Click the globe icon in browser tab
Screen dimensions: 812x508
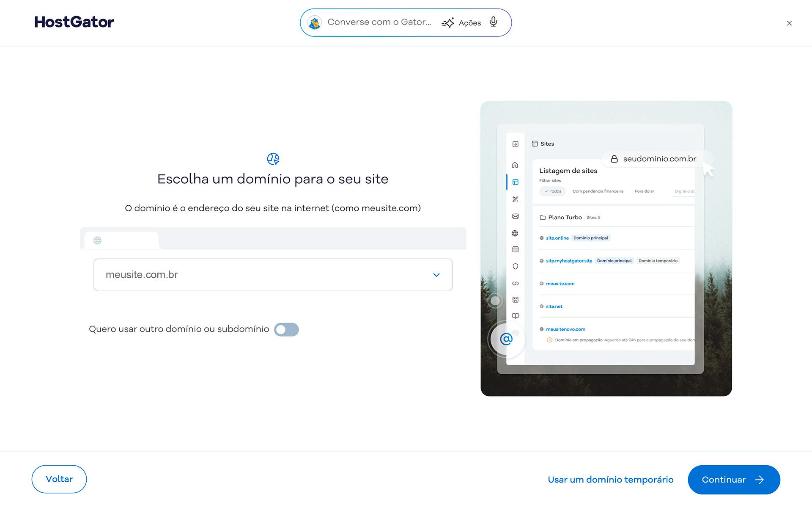pos(98,240)
